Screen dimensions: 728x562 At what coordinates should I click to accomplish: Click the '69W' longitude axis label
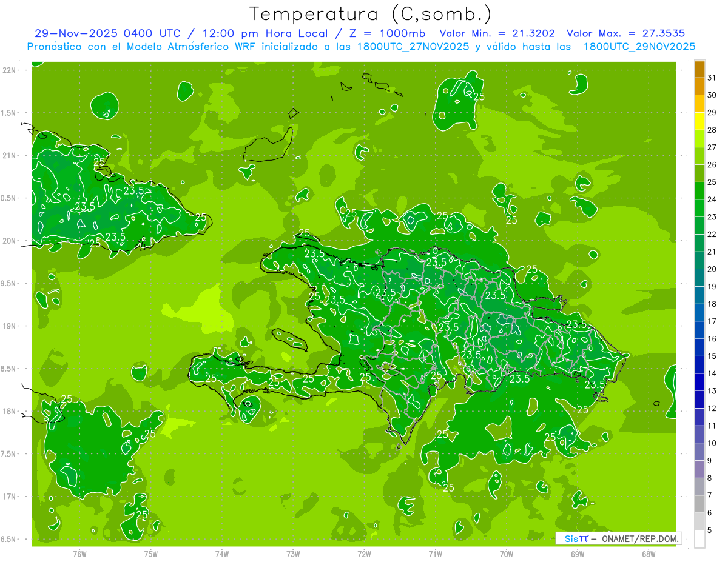tap(578, 554)
